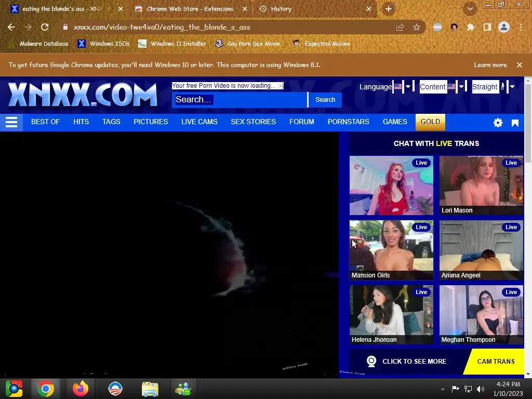The height and width of the screenshot is (399, 532).
Task: Open site settings via the gear icon
Action: coord(498,123)
